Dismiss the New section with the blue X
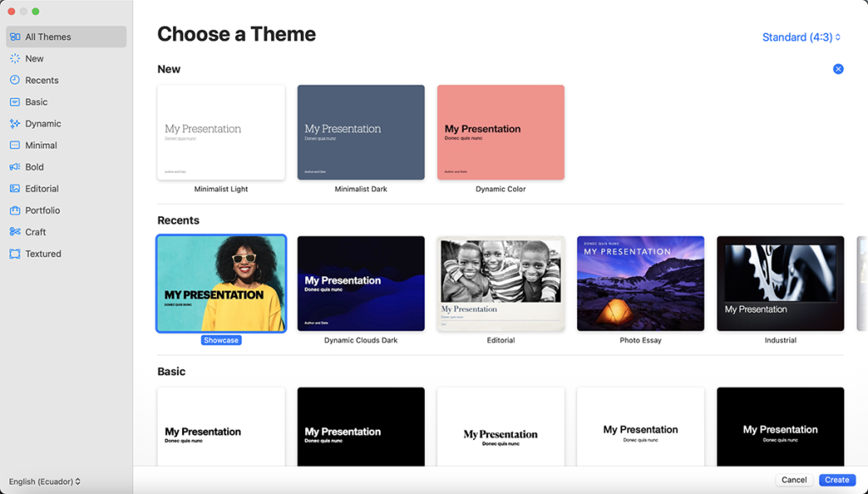 [x=838, y=69]
